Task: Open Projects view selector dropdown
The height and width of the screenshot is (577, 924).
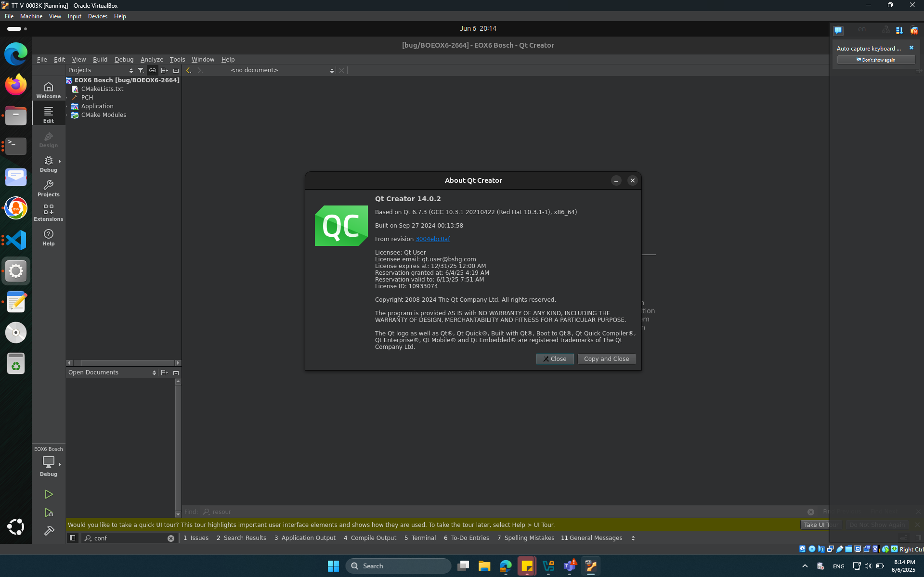Action: point(101,70)
